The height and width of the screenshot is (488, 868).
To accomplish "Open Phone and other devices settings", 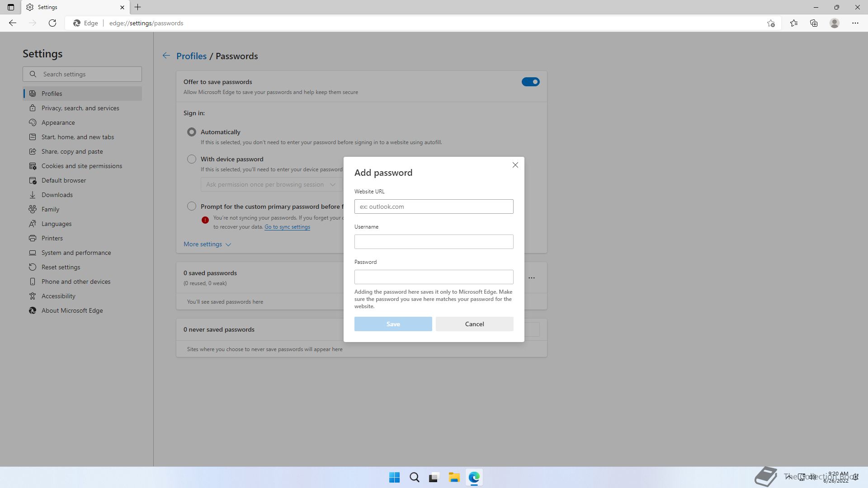I will point(82,282).
